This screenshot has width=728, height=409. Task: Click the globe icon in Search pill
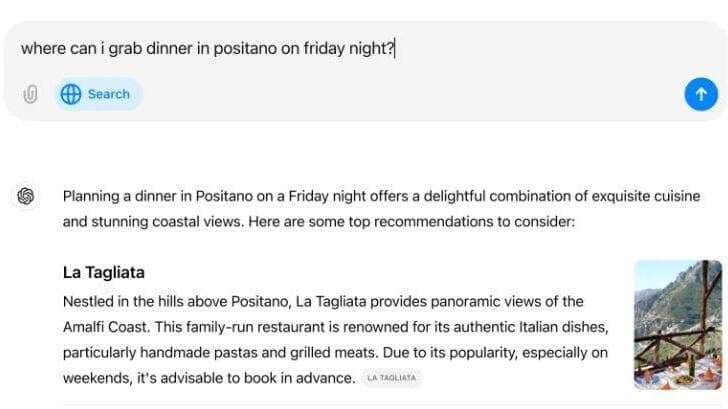[x=71, y=94]
